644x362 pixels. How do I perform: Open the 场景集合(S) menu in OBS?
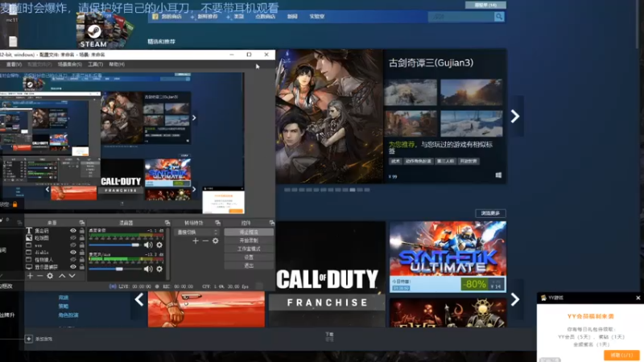(70, 64)
